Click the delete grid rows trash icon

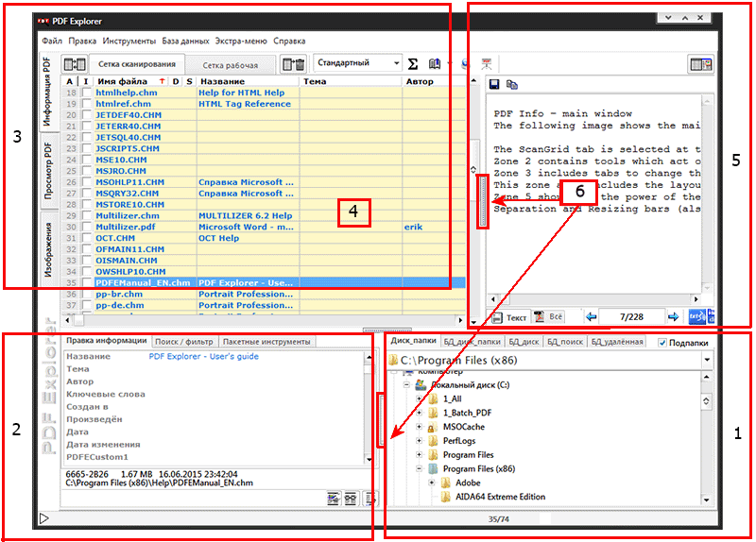[294, 63]
